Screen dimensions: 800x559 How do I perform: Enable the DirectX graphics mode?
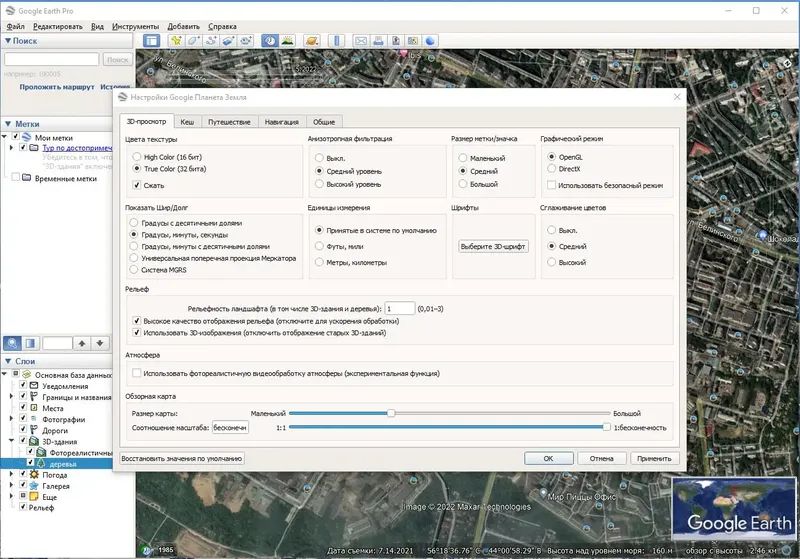coord(550,170)
